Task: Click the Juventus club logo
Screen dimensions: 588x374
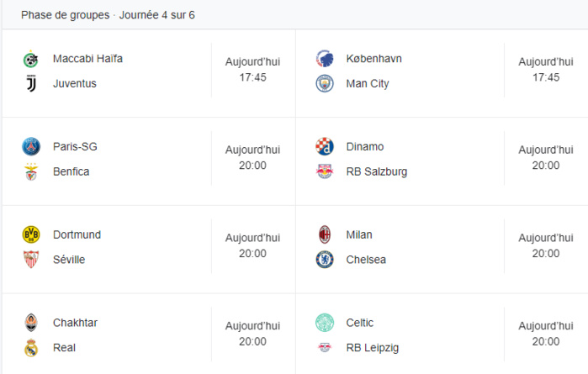Action: click(31, 83)
